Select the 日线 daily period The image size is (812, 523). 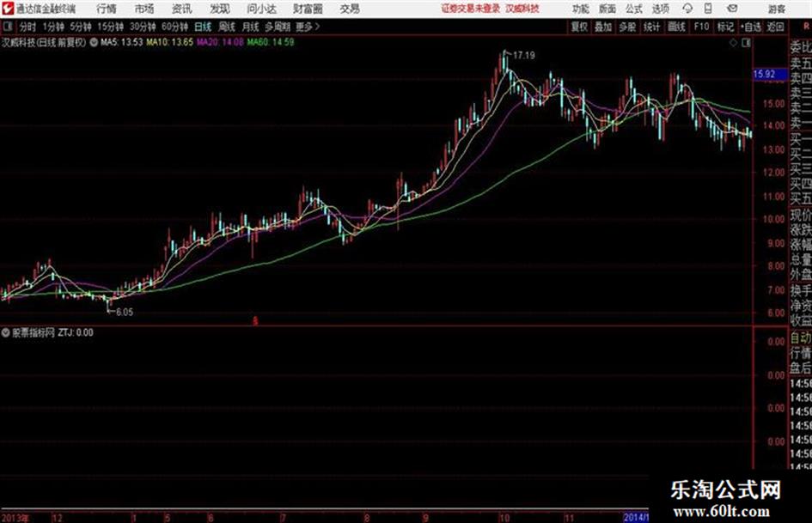click(x=203, y=27)
